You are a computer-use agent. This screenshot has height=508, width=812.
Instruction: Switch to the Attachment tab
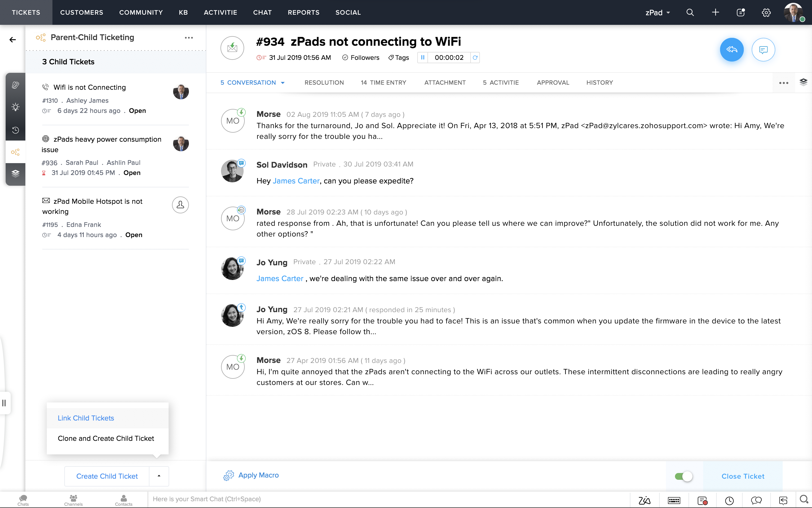[x=445, y=83]
